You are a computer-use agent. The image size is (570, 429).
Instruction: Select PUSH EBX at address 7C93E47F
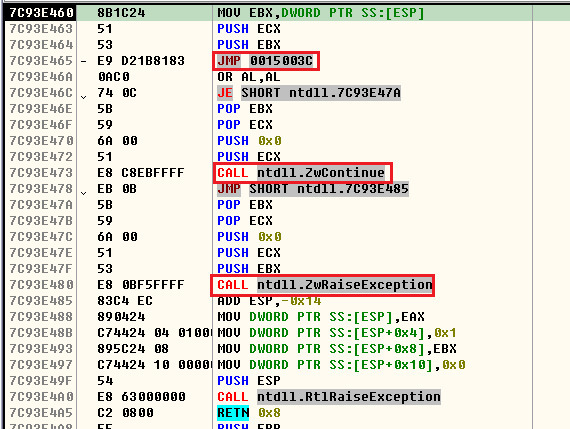249,269
